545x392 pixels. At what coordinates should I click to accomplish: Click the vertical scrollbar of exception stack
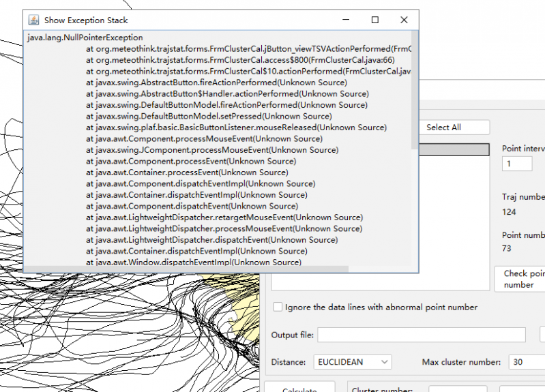[x=415, y=89]
